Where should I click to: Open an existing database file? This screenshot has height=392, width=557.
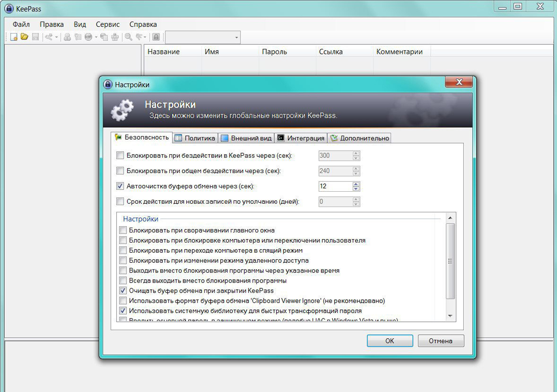24,37
